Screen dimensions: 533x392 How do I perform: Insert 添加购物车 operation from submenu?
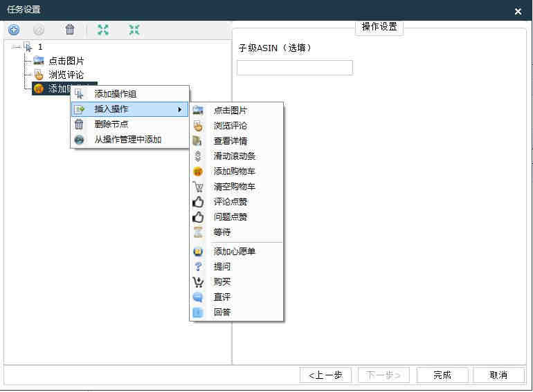coord(236,171)
